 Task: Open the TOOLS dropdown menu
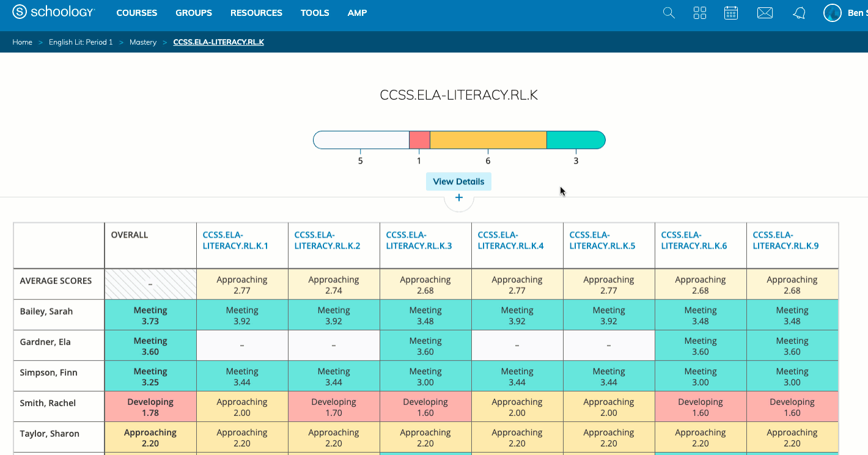pos(315,13)
